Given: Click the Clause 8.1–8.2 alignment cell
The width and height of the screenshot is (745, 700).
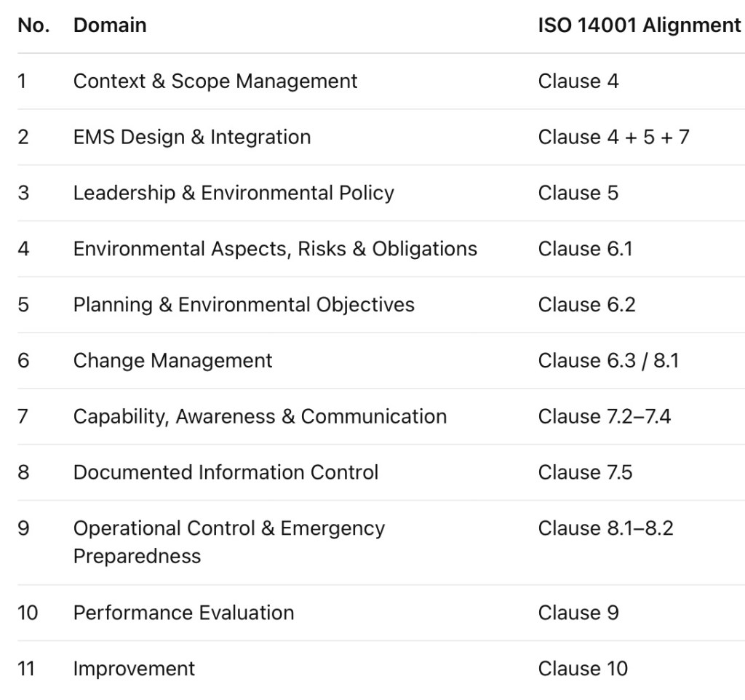Looking at the screenshot, I should (605, 528).
